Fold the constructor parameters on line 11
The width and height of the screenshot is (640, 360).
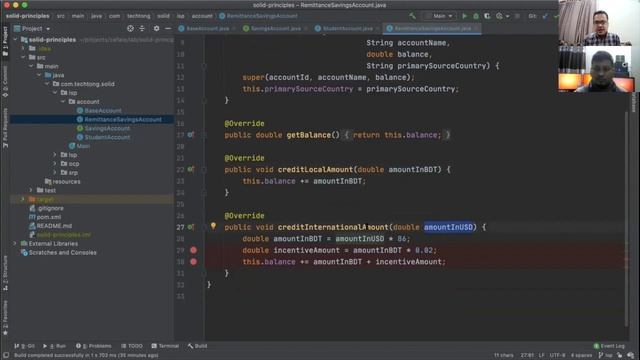click(x=204, y=66)
